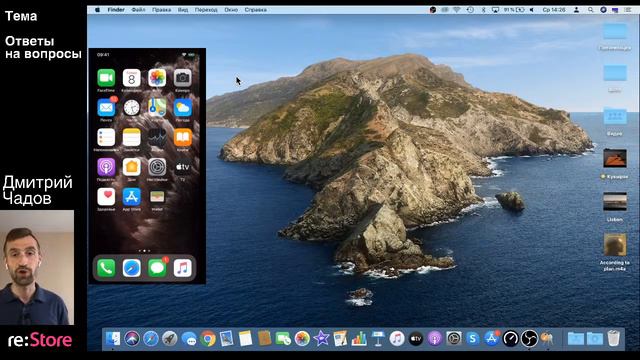Open the iPhone Stocks app

157,138
